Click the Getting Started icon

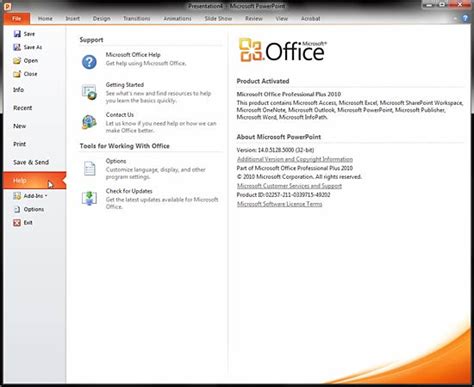click(x=89, y=92)
